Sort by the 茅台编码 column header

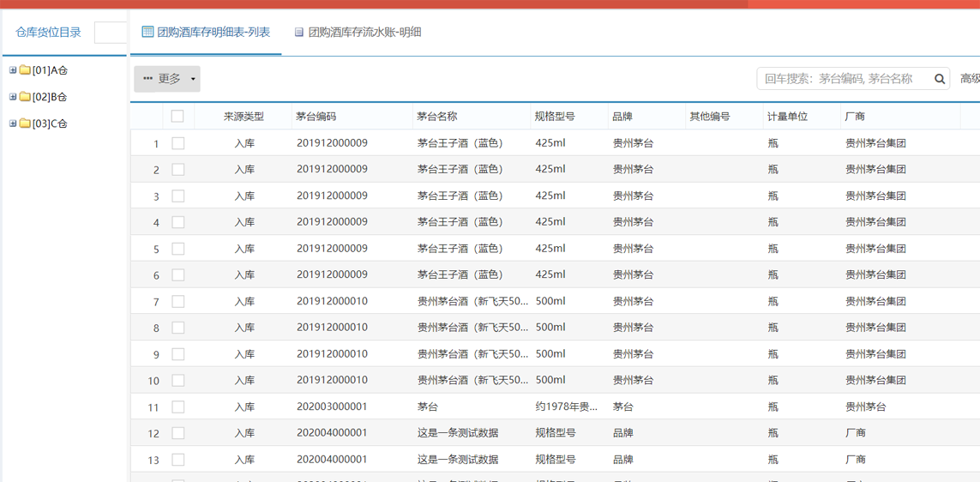[316, 117]
